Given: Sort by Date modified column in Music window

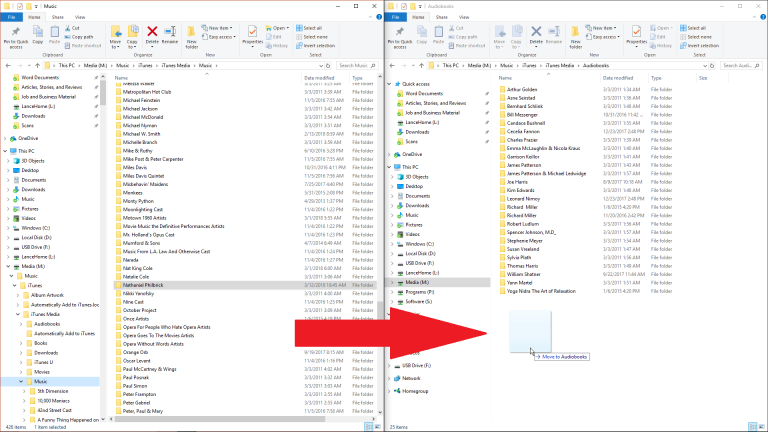Looking at the screenshot, I should [x=325, y=78].
